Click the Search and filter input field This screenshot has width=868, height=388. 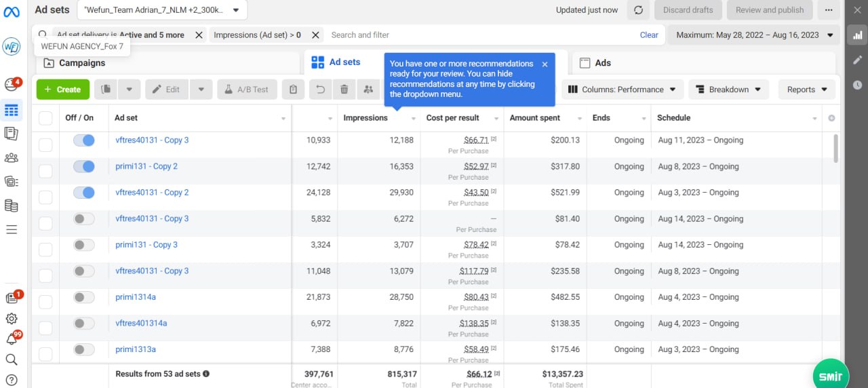(x=480, y=35)
